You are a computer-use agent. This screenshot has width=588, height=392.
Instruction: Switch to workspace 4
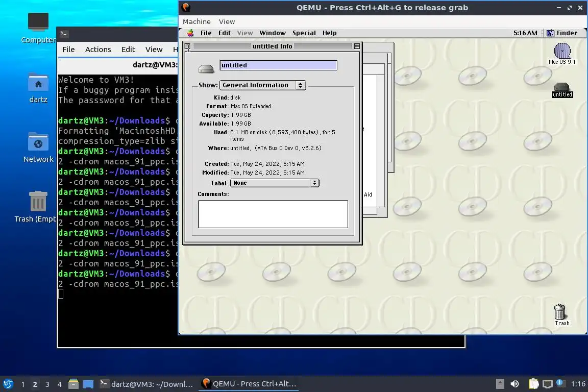tap(60, 384)
